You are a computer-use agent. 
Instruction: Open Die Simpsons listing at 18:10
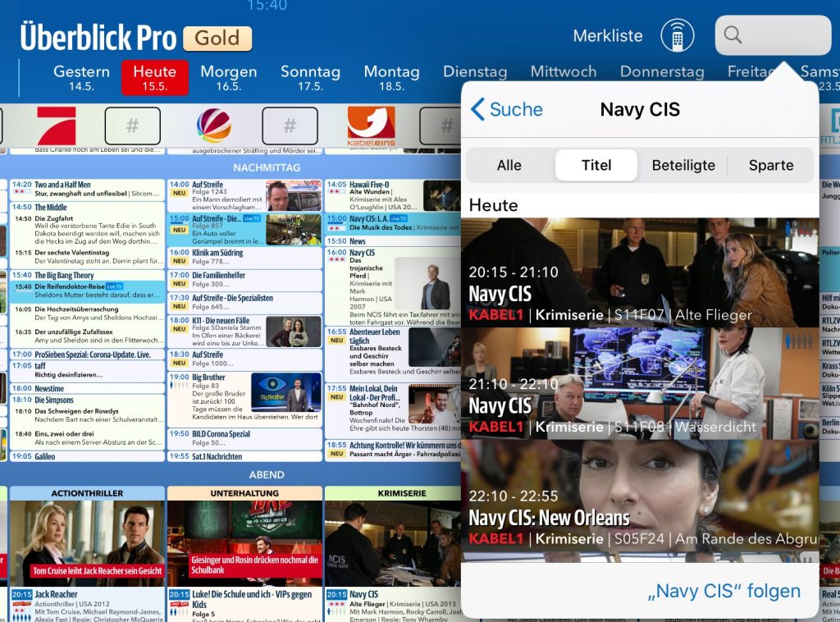87,400
